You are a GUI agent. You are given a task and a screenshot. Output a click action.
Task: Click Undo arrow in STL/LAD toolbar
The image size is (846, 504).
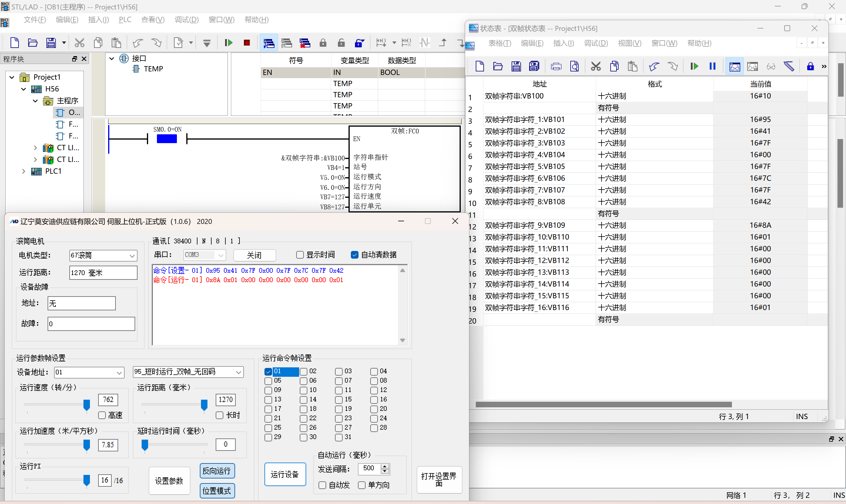pos(138,43)
